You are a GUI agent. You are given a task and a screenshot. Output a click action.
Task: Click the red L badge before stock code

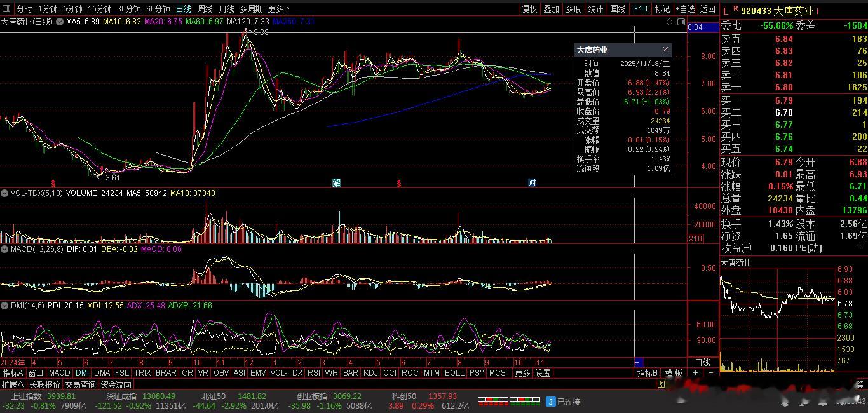[x=726, y=11]
